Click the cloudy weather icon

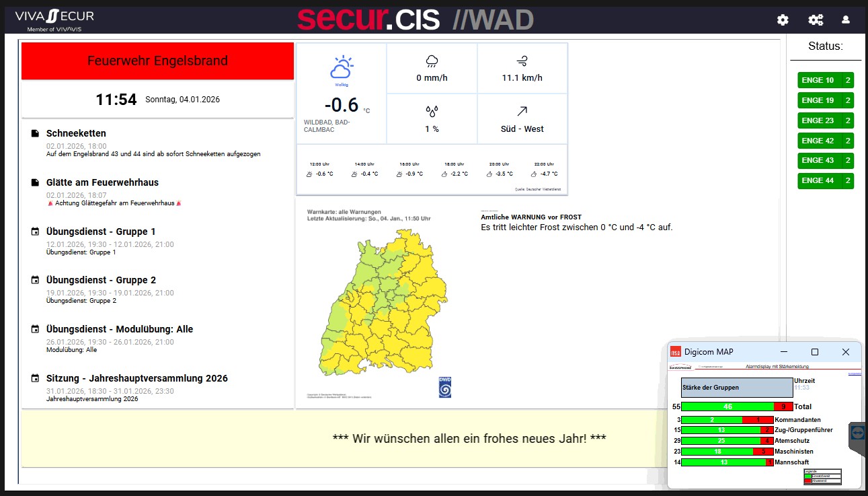pos(342,68)
